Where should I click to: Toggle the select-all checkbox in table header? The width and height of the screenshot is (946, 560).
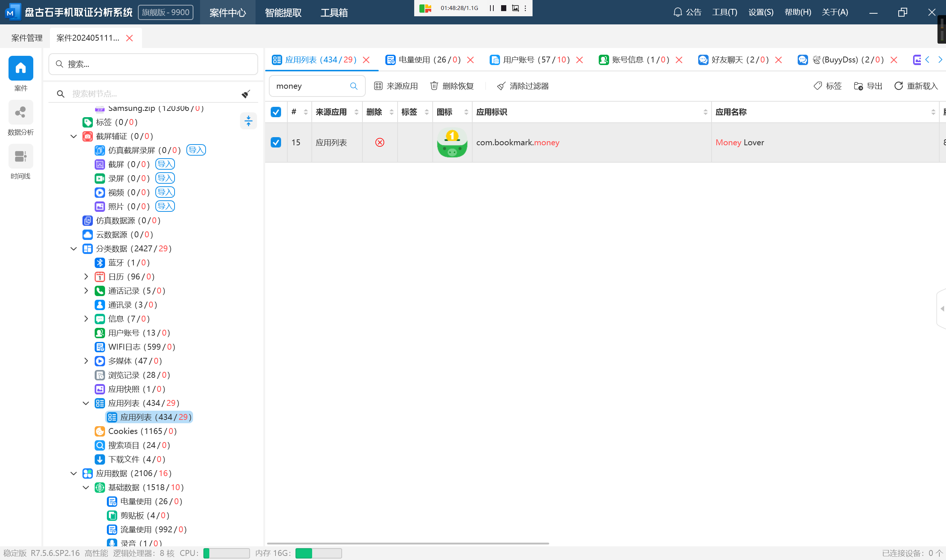coord(276,112)
